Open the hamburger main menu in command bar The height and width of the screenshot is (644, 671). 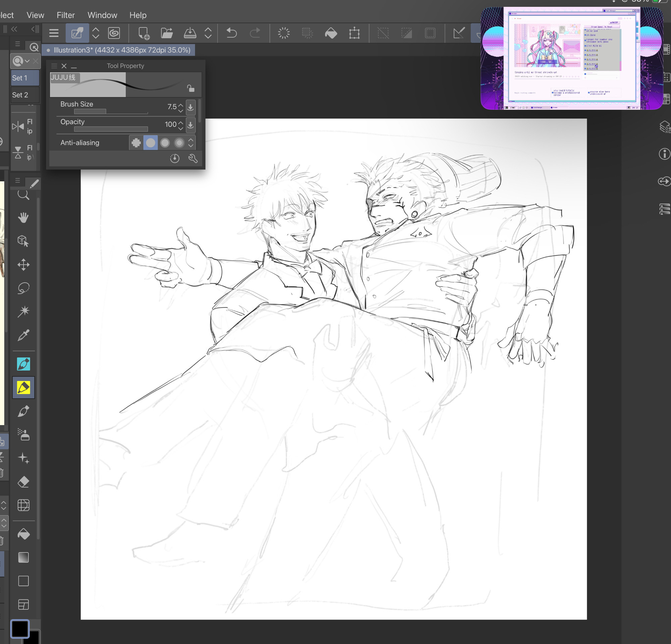(x=54, y=33)
